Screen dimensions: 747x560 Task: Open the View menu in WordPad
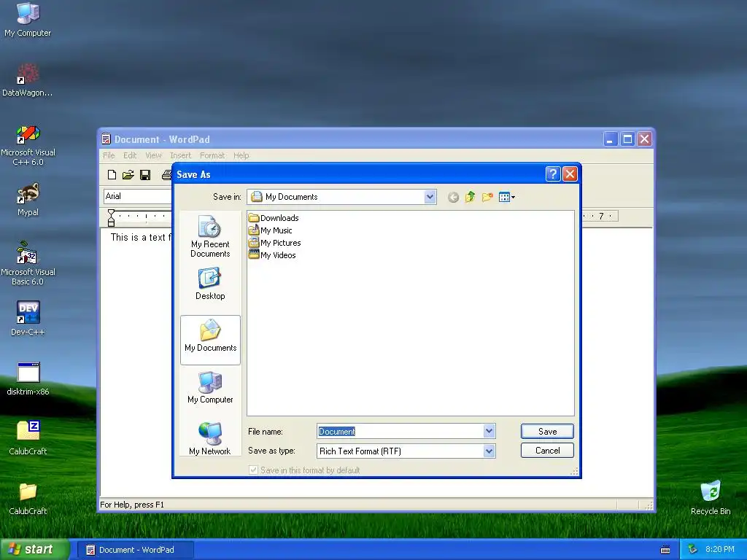[x=153, y=155]
